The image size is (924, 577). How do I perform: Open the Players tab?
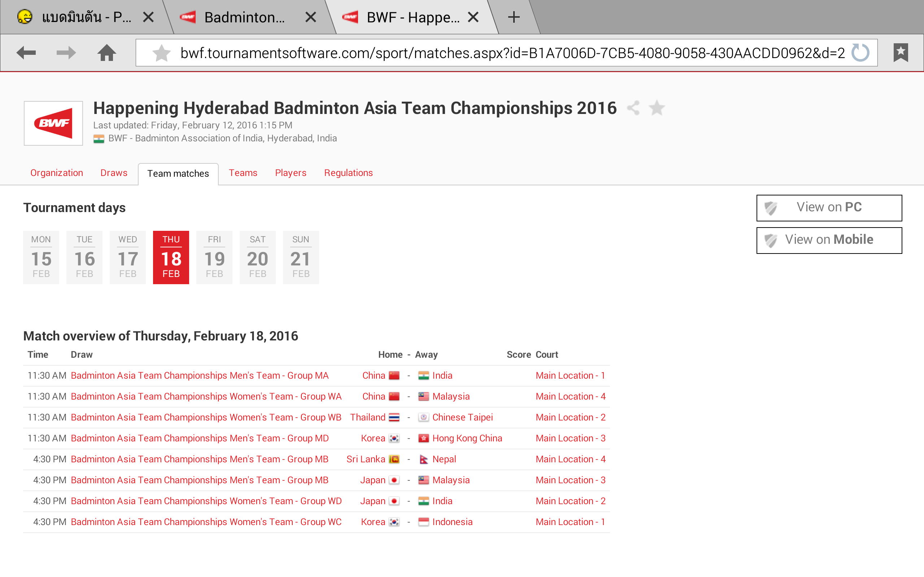point(291,173)
